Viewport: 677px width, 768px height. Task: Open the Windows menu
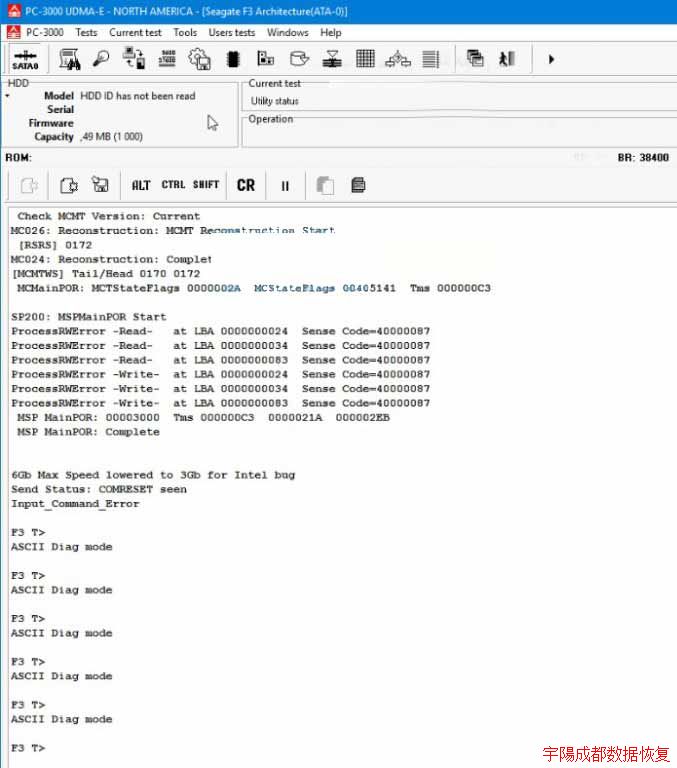tap(288, 32)
